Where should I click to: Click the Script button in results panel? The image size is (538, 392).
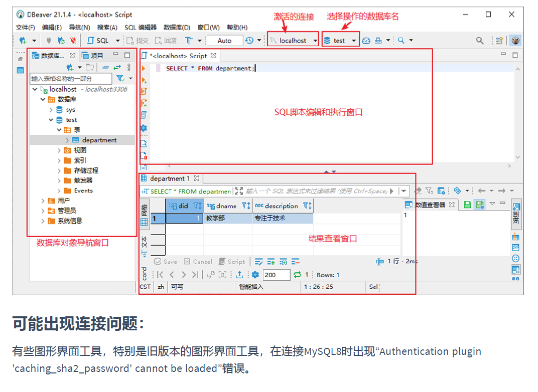click(x=232, y=262)
